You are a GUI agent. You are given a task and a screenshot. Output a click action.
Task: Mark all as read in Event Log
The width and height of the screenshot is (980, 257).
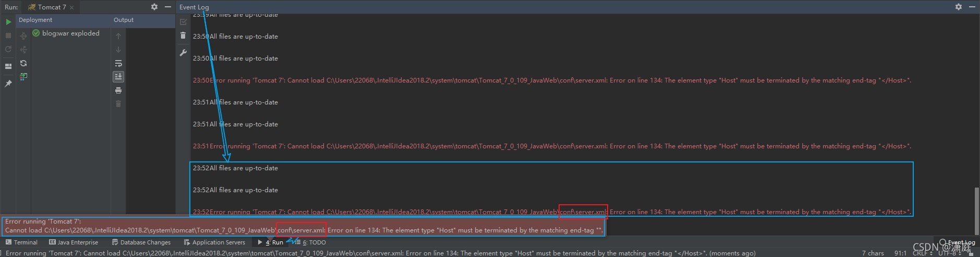183,22
